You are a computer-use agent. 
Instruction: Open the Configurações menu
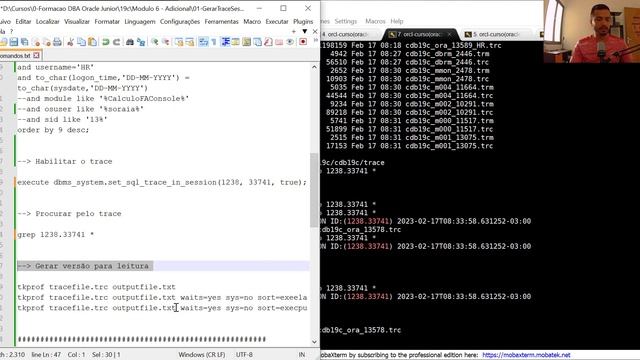pyautogui.click(x=180, y=22)
